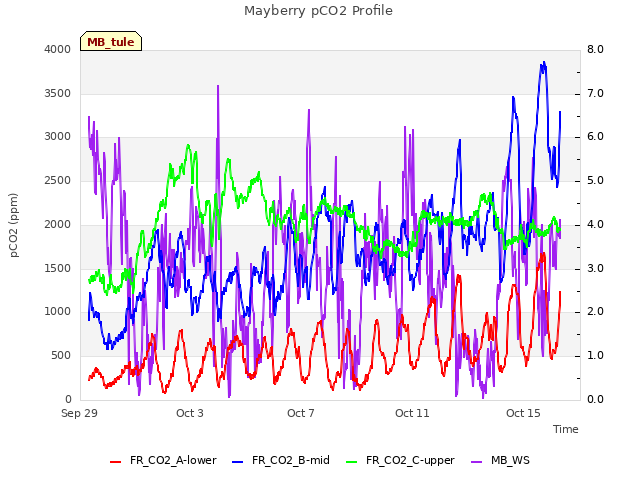Screen dimensions: 640x480
Task: Click the Oct 7 date tick label
Action: click(301, 413)
